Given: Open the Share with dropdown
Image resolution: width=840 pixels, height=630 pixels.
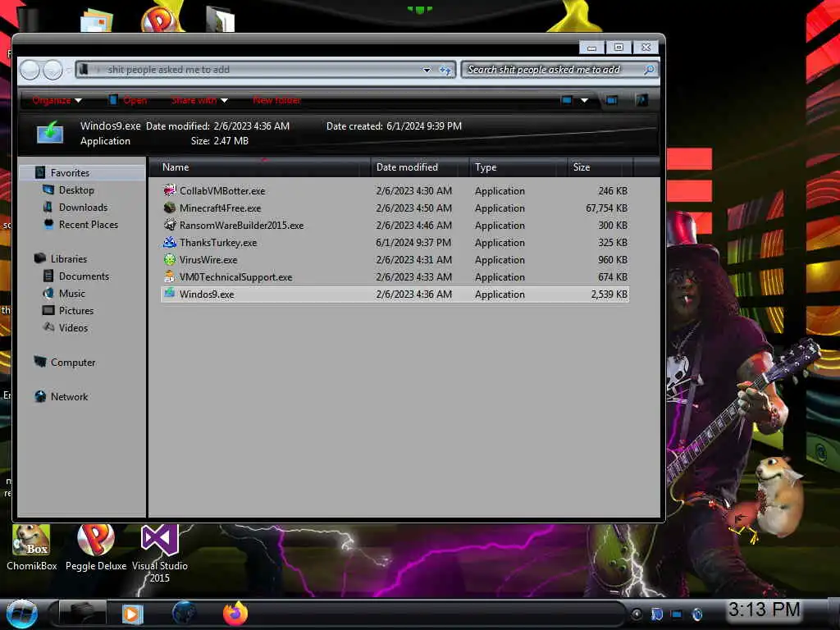Looking at the screenshot, I should pos(200,100).
